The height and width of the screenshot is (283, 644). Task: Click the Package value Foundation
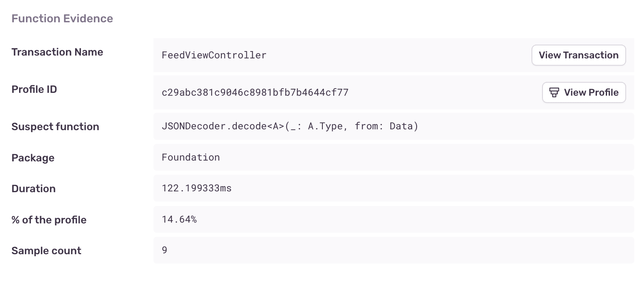click(x=190, y=157)
